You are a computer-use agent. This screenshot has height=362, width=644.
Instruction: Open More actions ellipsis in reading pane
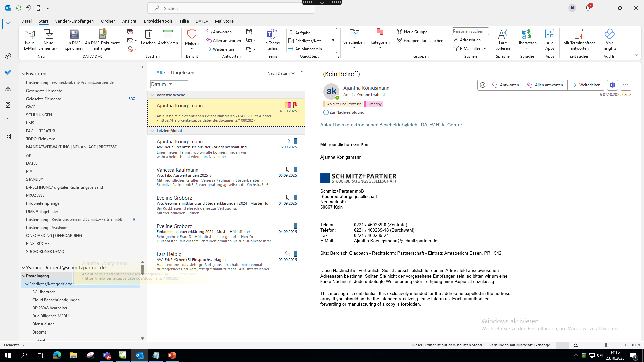point(626,85)
